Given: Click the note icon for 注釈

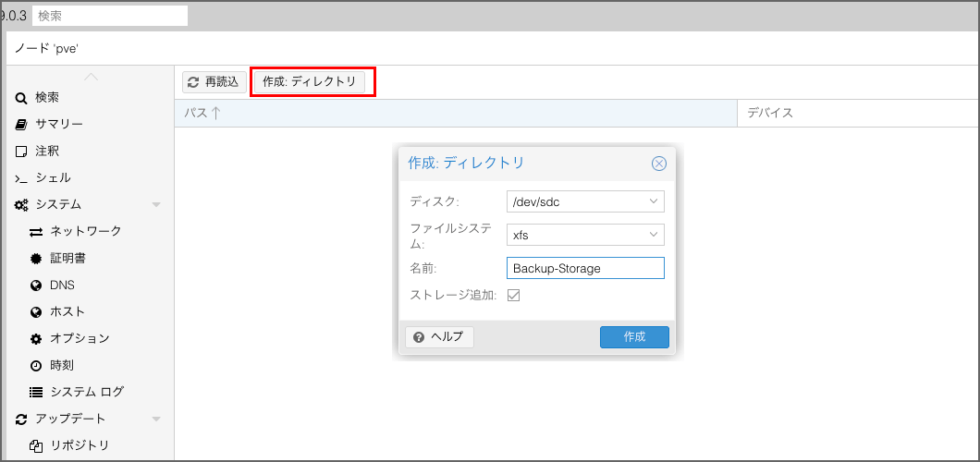Looking at the screenshot, I should 21,152.
